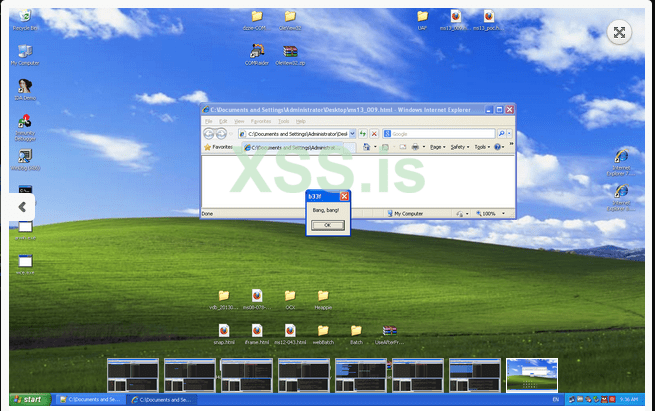Click the Windows Start button
The image size is (655, 411).
(27, 399)
